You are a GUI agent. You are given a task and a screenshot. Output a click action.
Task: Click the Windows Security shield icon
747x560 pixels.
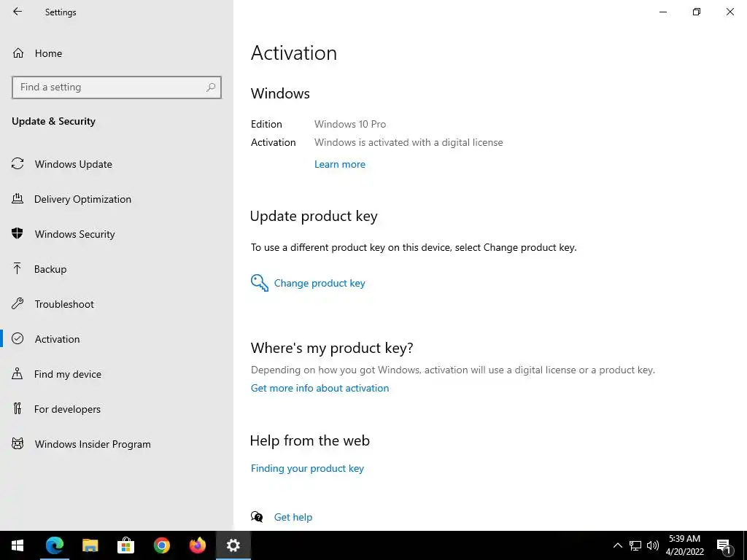[18, 233]
